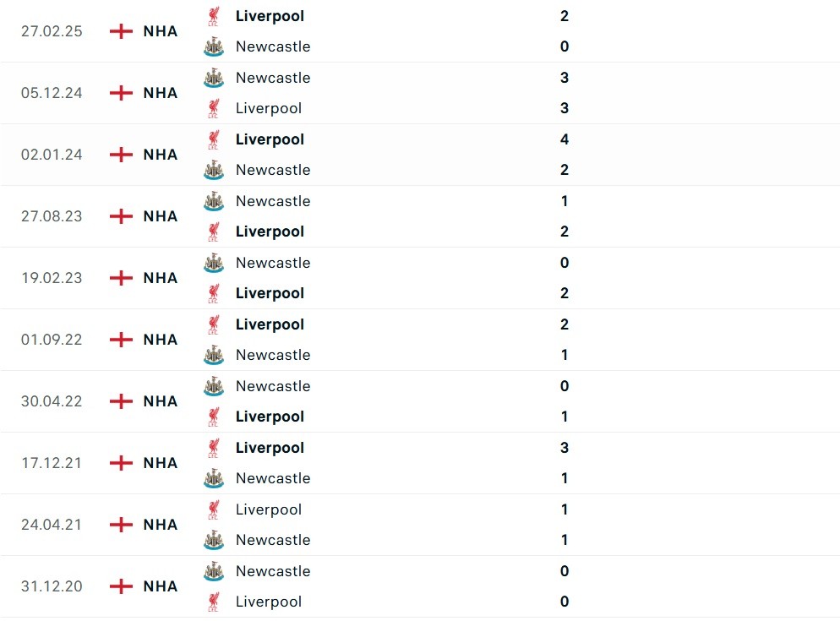Click England flag beside 24.04.21 match
Image resolution: width=840 pixels, height=621 pixels.
pos(122,525)
